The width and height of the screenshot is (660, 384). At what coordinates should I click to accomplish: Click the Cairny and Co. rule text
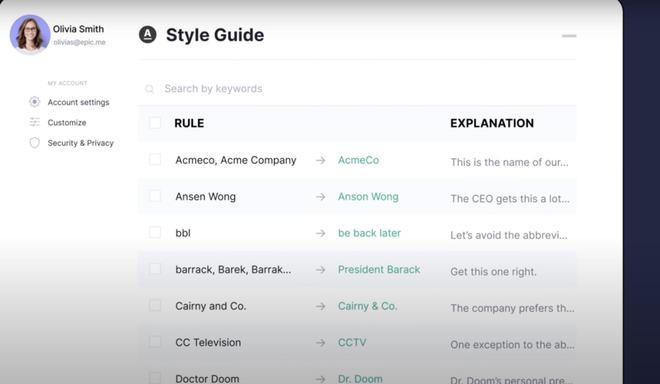pos(210,306)
